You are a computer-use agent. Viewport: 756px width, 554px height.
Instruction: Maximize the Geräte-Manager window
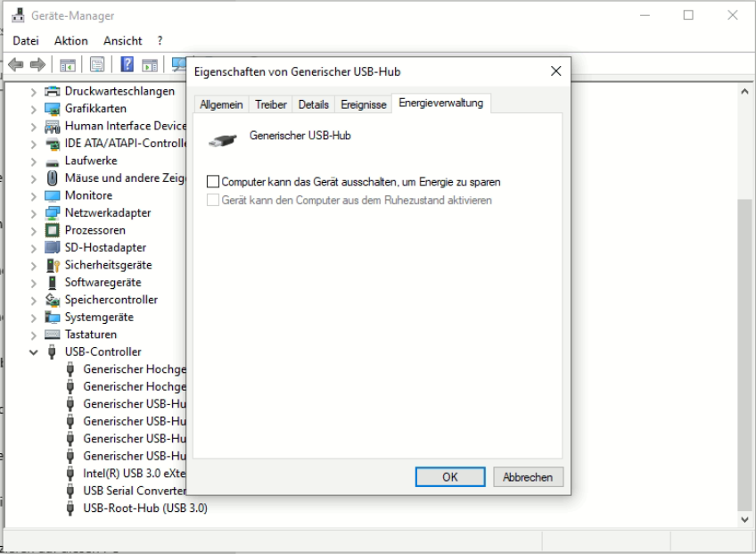coord(688,15)
